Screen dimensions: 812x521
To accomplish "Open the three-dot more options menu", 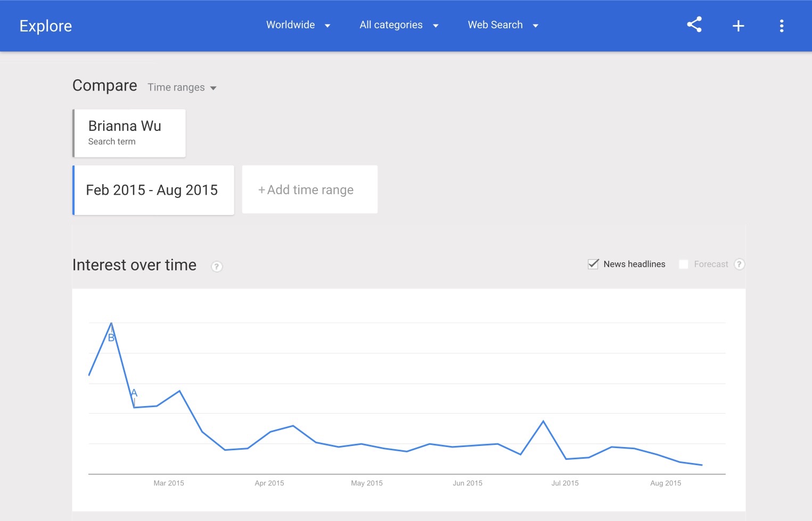I will (782, 26).
